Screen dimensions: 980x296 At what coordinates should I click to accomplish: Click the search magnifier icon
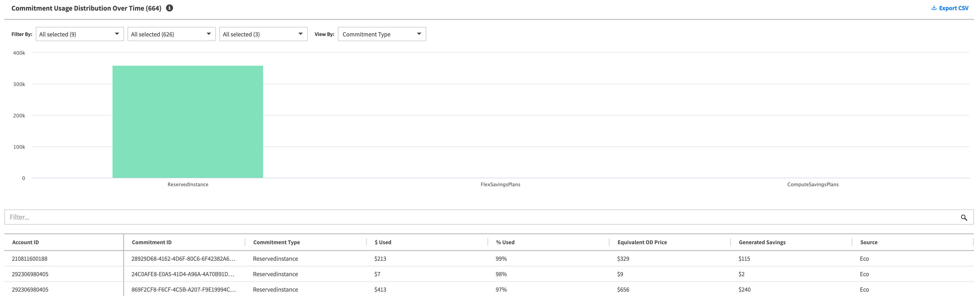pos(964,217)
